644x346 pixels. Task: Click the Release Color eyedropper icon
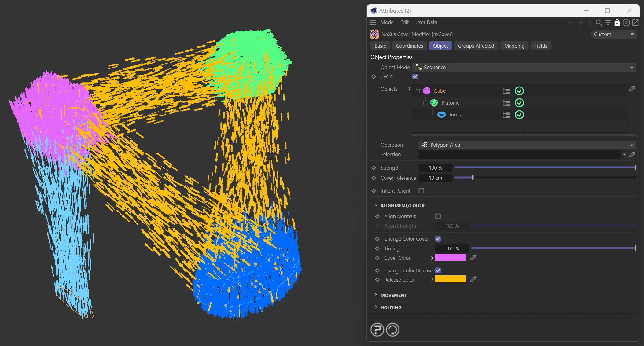[x=473, y=279]
